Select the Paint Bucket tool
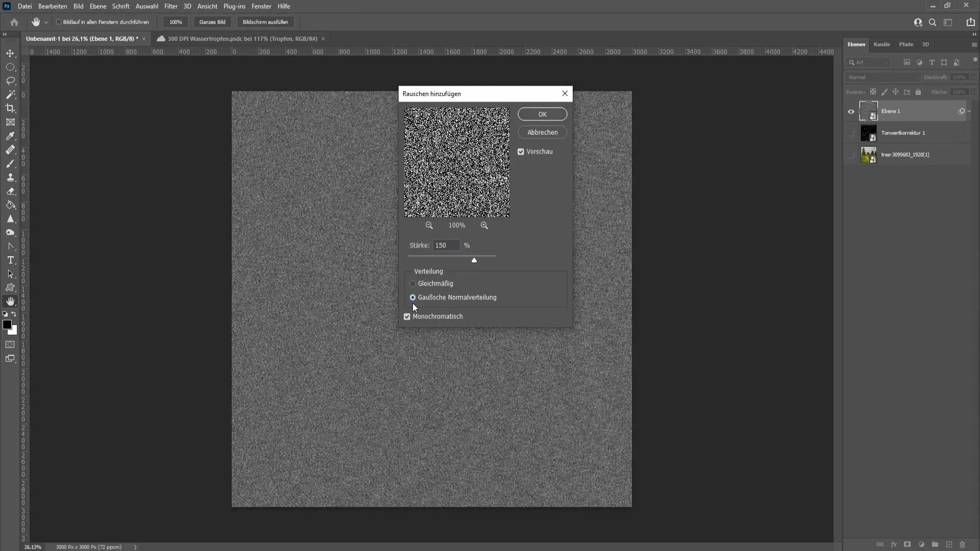Viewport: 980px width, 551px height. point(10,205)
